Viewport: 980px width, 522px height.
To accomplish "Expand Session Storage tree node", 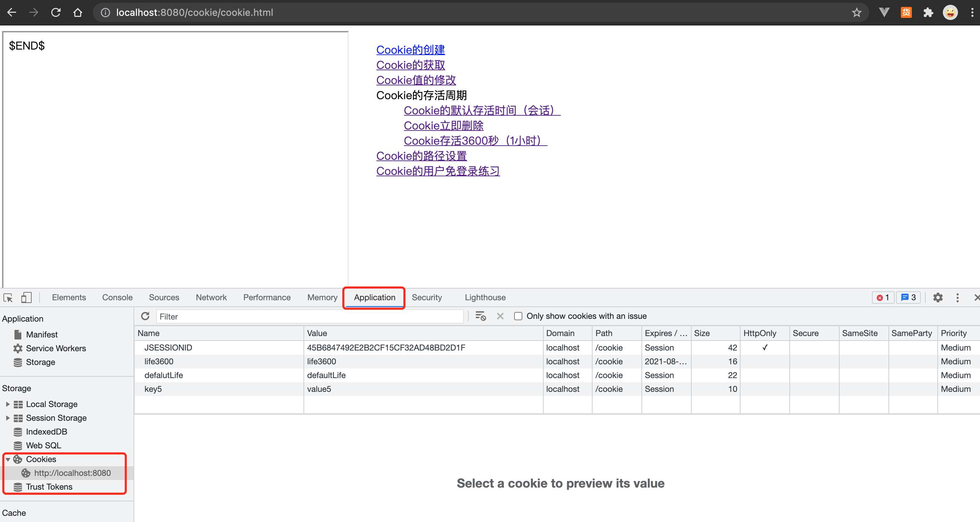I will [x=8, y=418].
